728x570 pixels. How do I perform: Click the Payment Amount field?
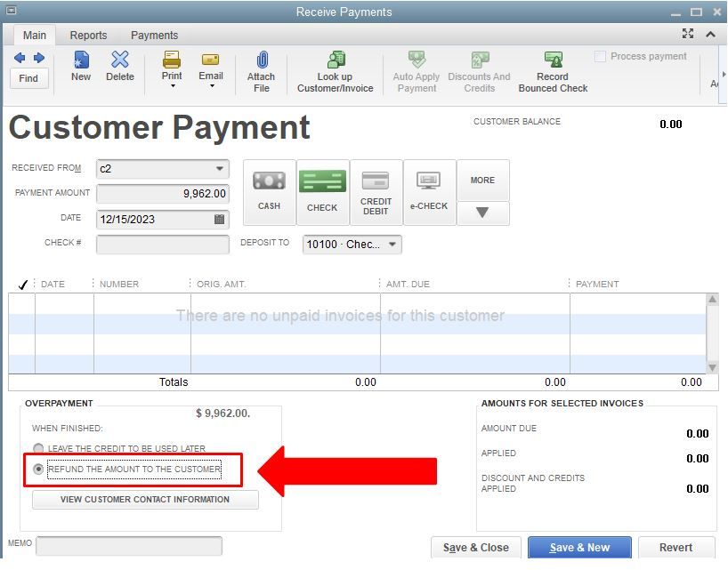pyautogui.click(x=163, y=193)
